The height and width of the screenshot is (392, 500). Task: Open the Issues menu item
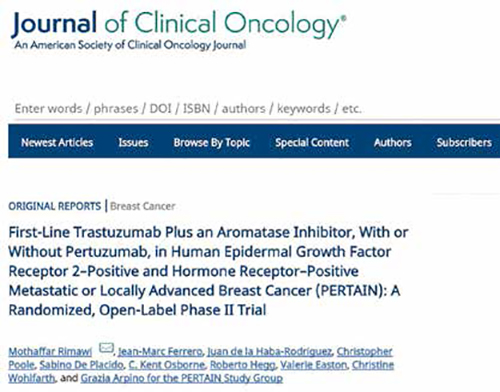coord(133,142)
